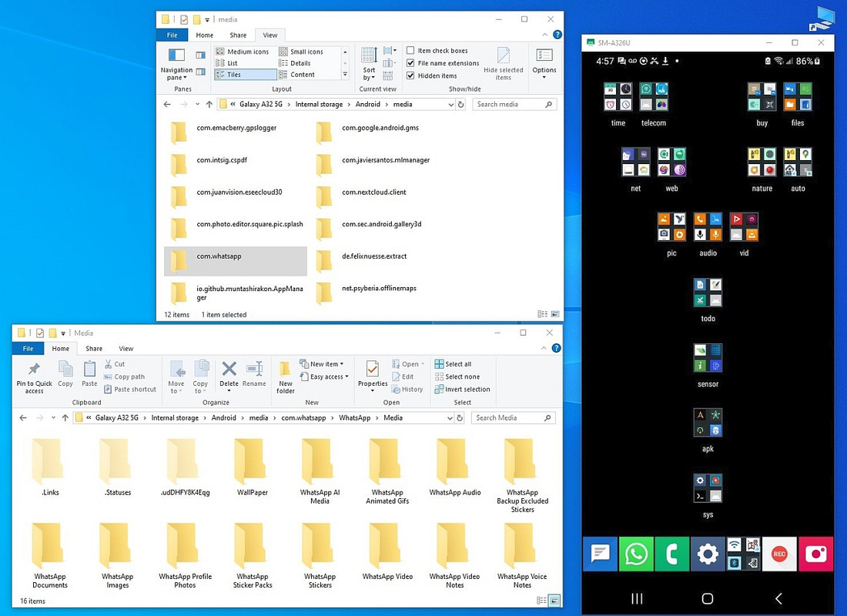The height and width of the screenshot is (616, 847).
Task: Tap Android home navigation button
Action: click(x=708, y=598)
